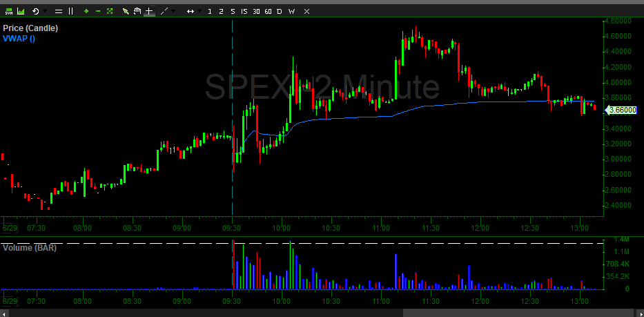The width and height of the screenshot is (644, 317).
Task: Zoom in with the green plus icon
Action: tap(86, 12)
